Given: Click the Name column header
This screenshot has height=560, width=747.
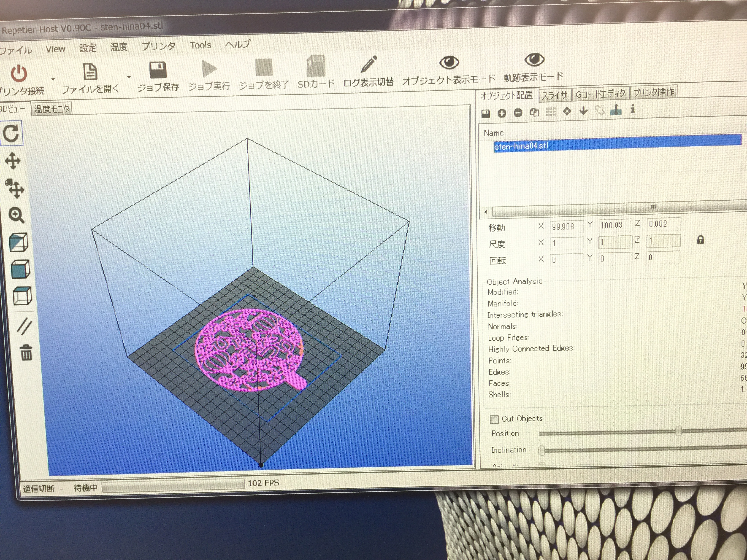Looking at the screenshot, I should click(494, 133).
